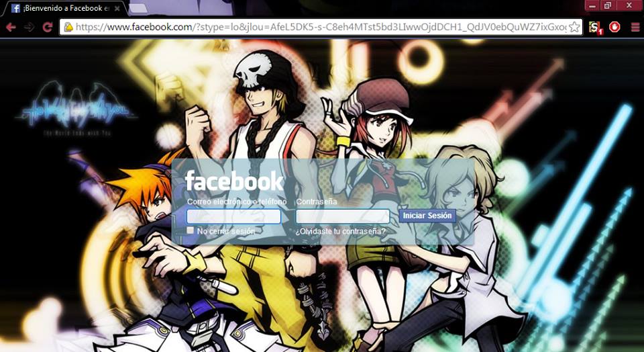
Task: Click the red stop-hand adblock extension icon
Action: [x=614, y=27]
